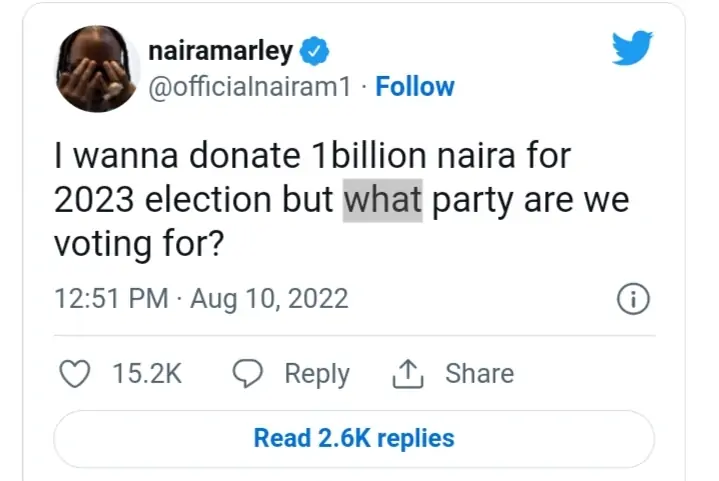Click the Share text label
The image size is (719, 481).
tap(479, 374)
